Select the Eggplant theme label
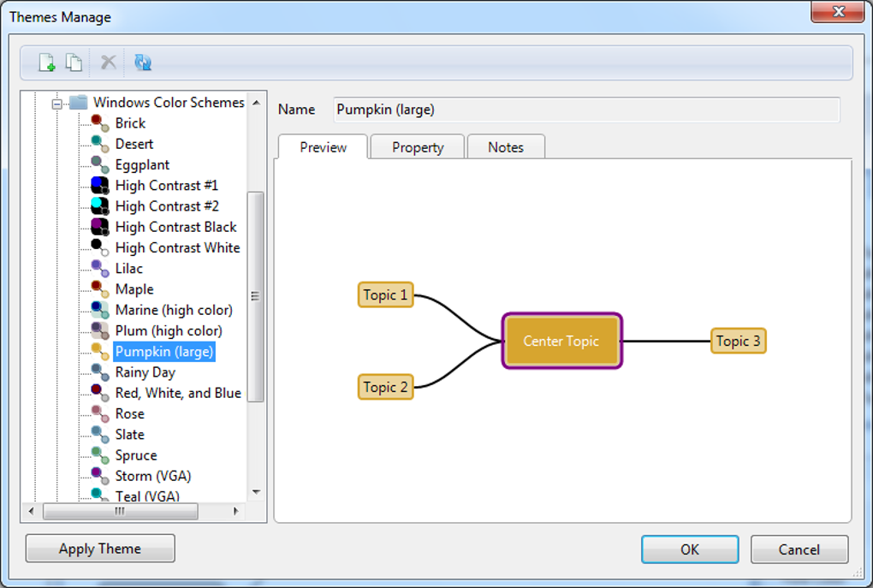Viewport: 873px width, 588px height. pos(143,165)
